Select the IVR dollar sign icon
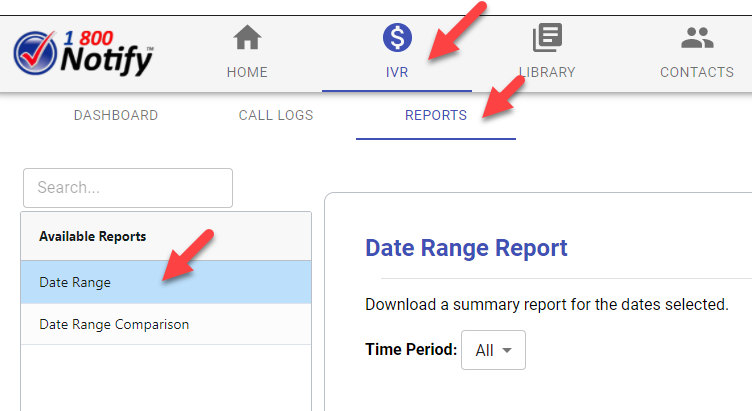Image resolution: width=752 pixels, height=411 pixels. (x=397, y=39)
